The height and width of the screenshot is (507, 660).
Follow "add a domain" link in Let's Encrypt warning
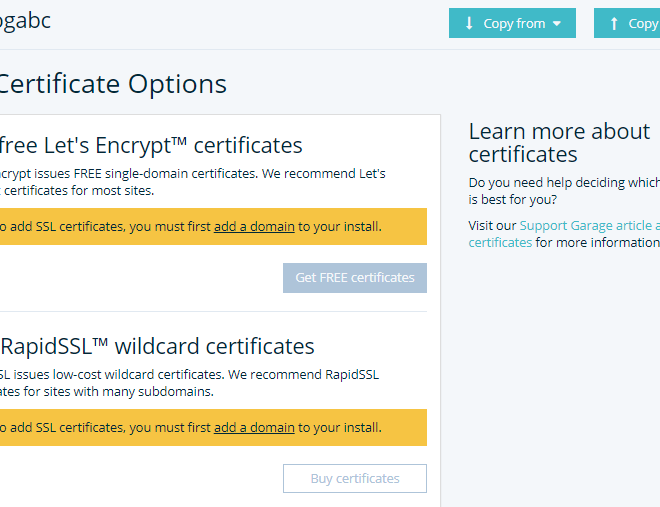pyautogui.click(x=254, y=226)
